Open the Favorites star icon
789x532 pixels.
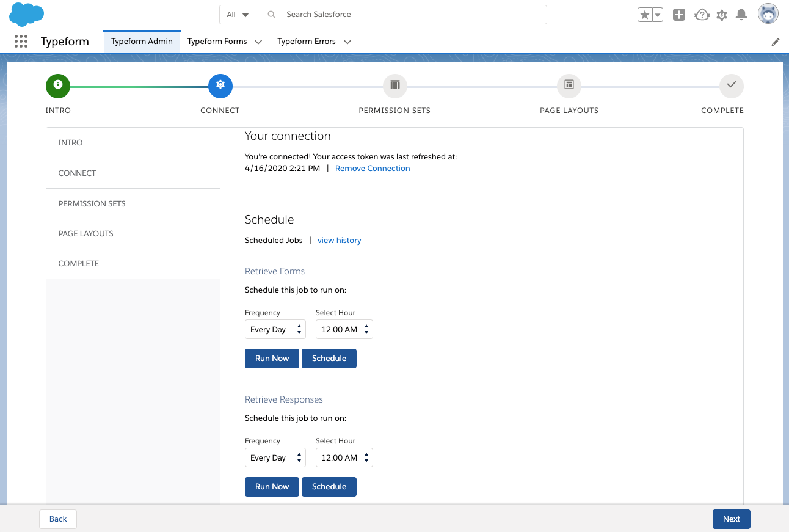click(x=644, y=15)
